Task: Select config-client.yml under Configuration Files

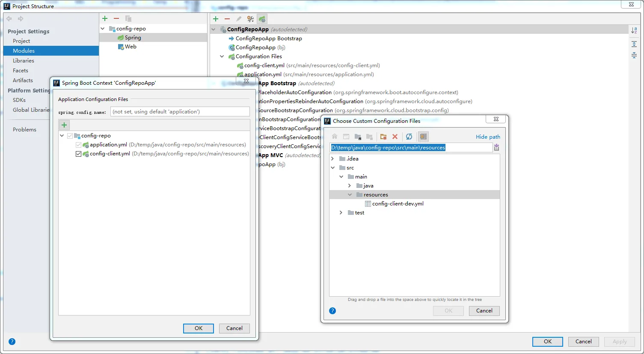Action: [312, 65]
